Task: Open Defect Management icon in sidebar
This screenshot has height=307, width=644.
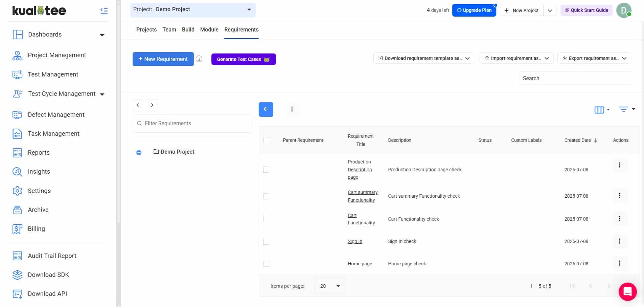Action: point(17,115)
